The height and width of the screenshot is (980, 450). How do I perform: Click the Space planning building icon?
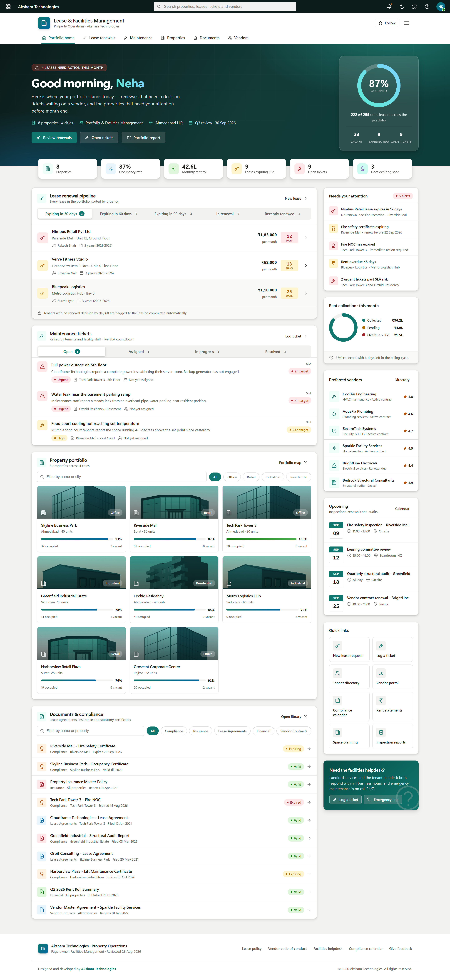(337, 732)
